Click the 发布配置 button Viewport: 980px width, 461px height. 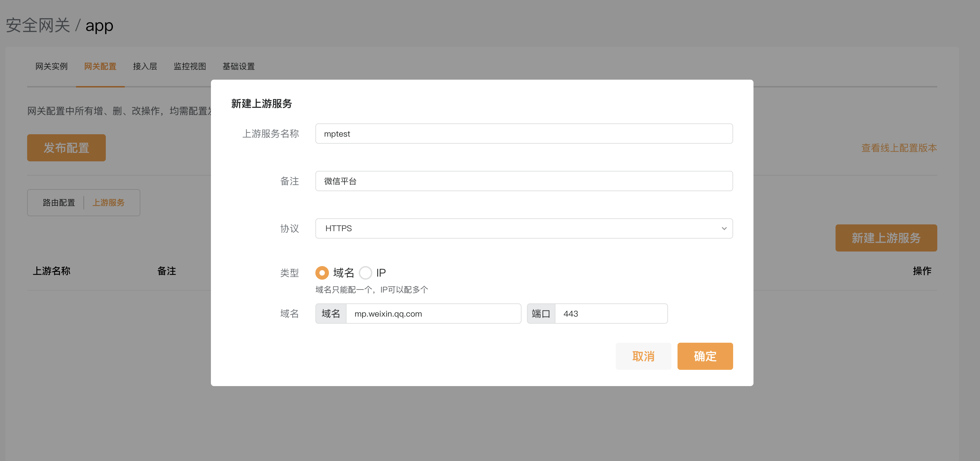[x=66, y=147]
